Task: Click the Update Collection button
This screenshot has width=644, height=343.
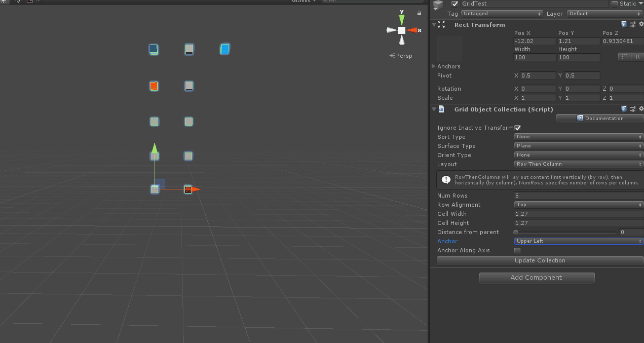Action: click(540, 260)
